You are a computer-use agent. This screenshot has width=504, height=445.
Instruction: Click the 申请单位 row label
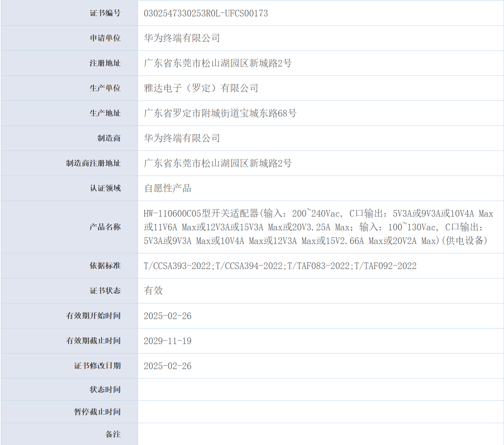(x=105, y=38)
